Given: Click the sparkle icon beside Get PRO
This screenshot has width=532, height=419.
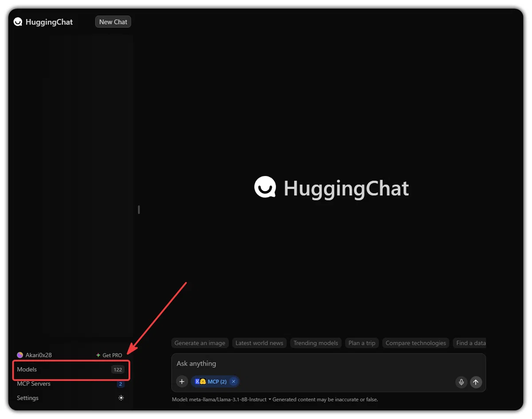Looking at the screenshot, I should point(98,355).
